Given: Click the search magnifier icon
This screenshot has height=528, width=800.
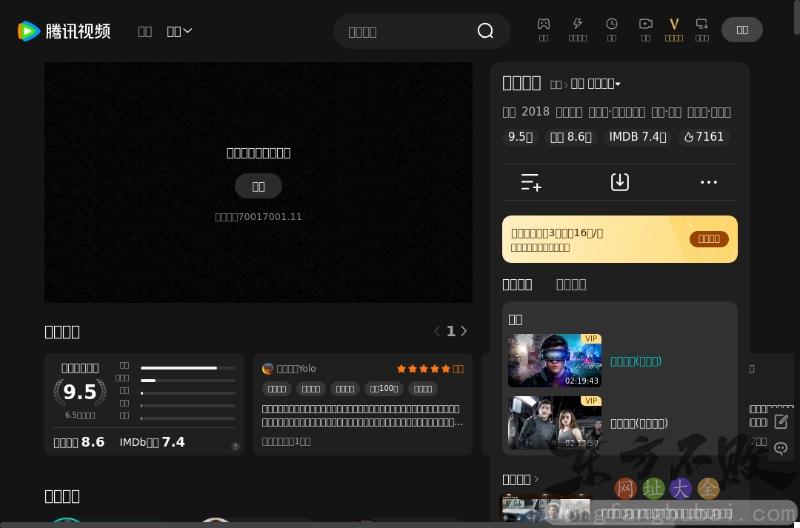Looking at the screenshot, I should point(485,31).
